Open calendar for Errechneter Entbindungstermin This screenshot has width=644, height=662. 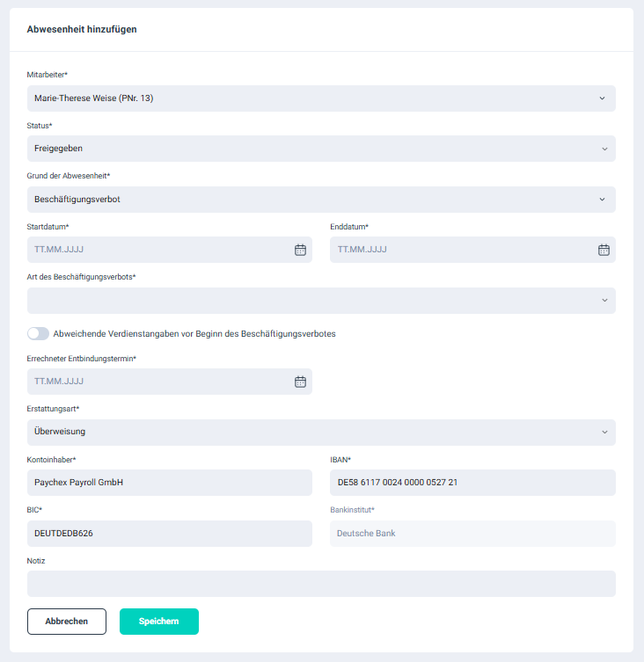tap(300, 382)
